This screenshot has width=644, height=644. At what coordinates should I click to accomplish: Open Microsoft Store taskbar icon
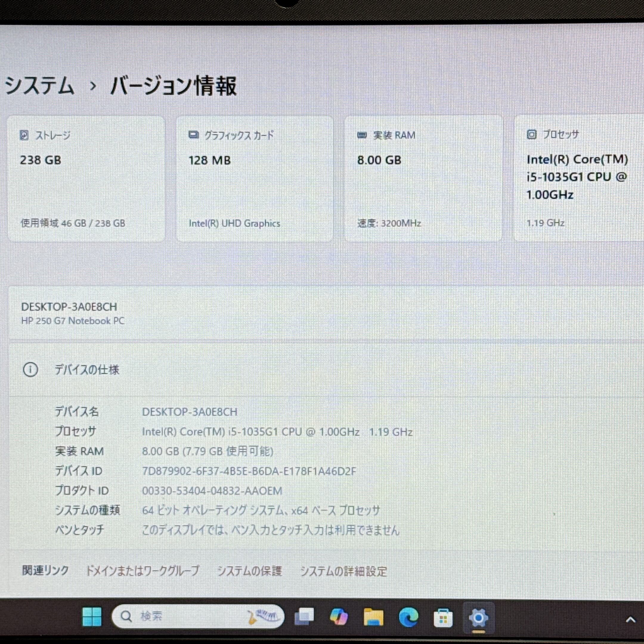point(443,617)
